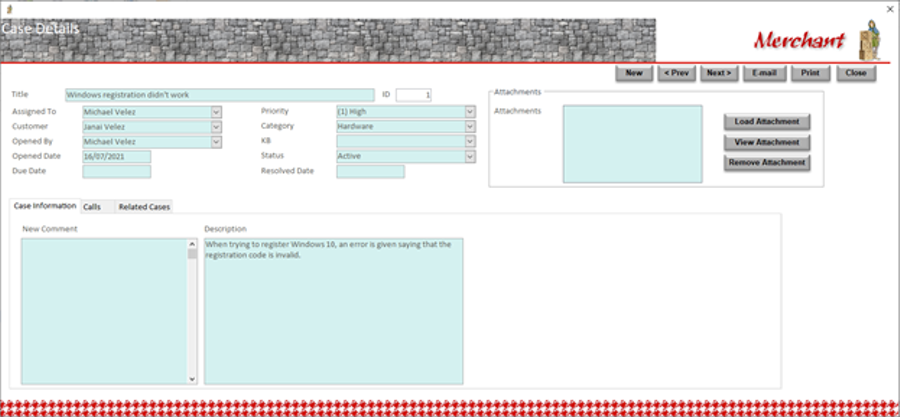Screen dimensions: 900x417
Task: Open the Customer dropdown arrow
Action: click(x=216, y=127)
